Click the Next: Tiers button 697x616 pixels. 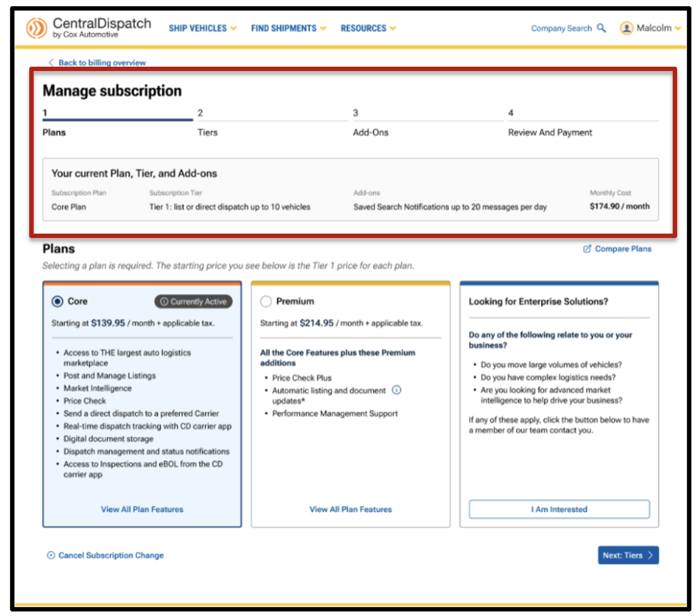tap(628, 555)
